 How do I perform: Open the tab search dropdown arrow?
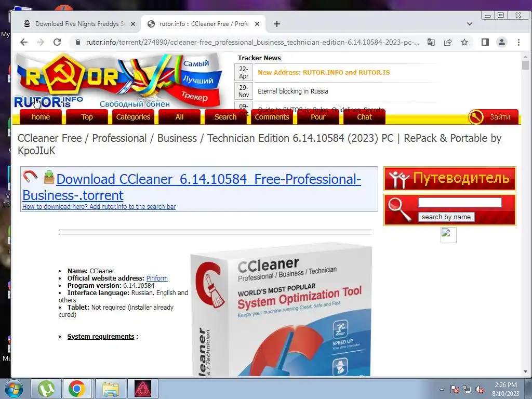[x=470, y=24]
